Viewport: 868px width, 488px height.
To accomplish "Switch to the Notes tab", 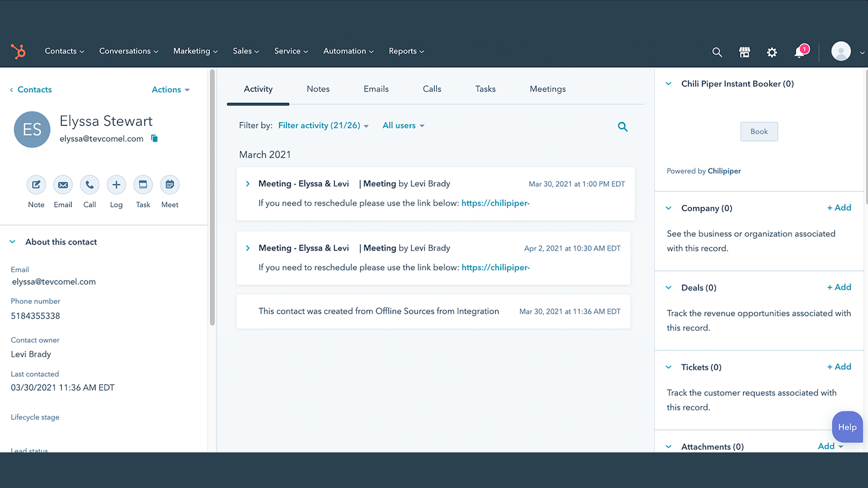I will (318, 89).
